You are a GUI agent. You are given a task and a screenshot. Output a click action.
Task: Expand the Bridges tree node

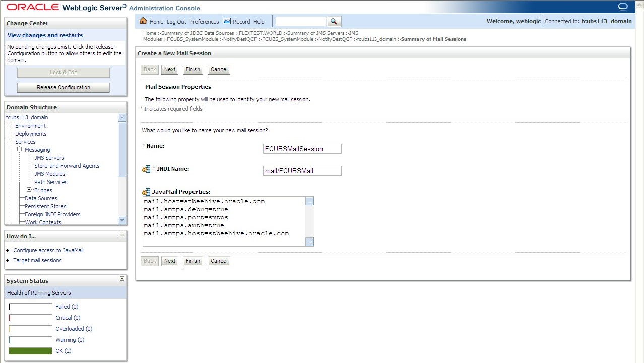tap(29, 190)
